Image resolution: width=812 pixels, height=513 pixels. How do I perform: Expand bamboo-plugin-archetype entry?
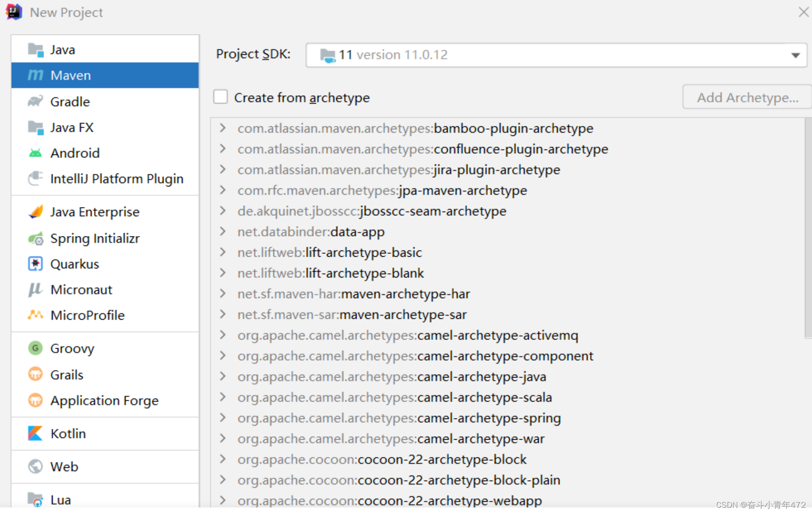click(x=223, y=128)
